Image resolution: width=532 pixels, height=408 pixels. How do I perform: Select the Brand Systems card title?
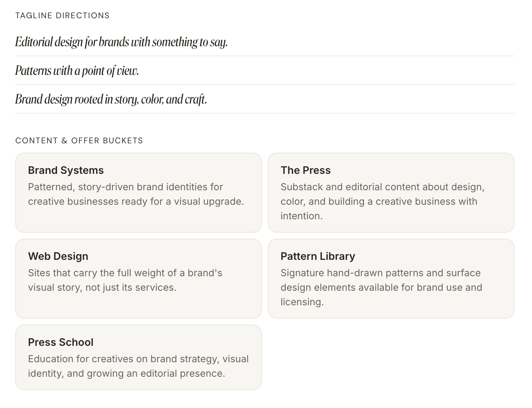66,170
